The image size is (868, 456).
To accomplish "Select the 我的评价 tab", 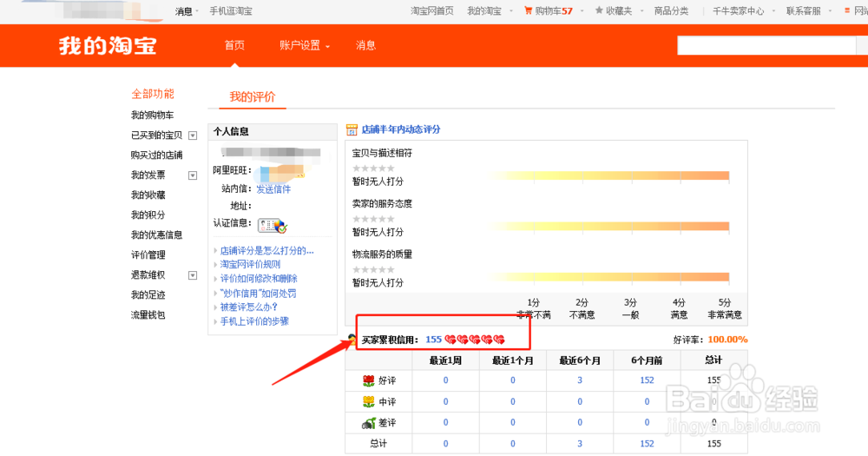I will click(253, 97).
